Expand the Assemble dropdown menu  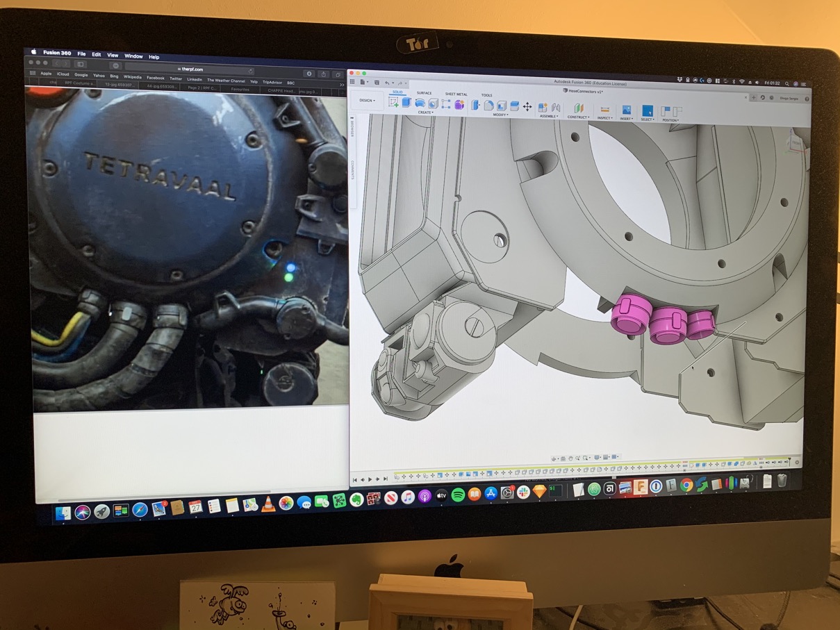(x=549, y=116)
